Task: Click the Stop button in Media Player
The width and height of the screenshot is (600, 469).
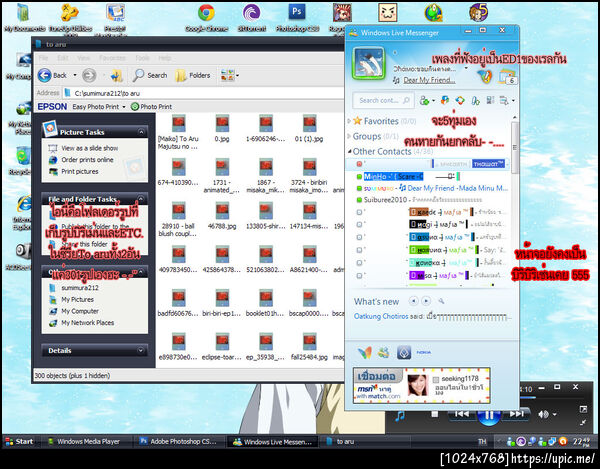Action: [x=435, y=414]
